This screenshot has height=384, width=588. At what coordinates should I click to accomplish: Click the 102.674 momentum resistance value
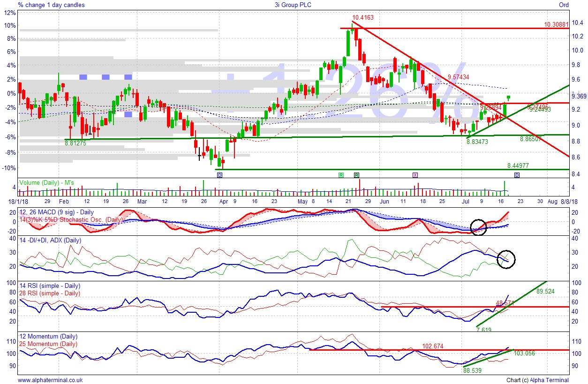433,346
